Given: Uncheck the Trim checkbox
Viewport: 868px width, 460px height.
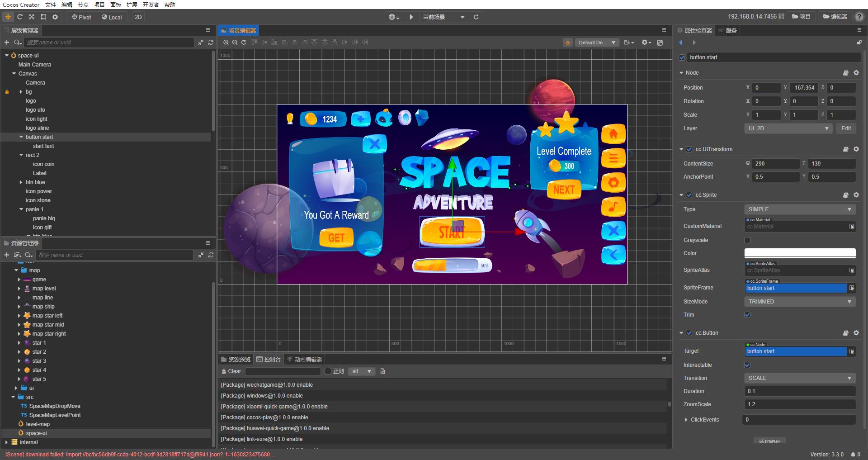Looking at the screenshot, I should point(747,315).
